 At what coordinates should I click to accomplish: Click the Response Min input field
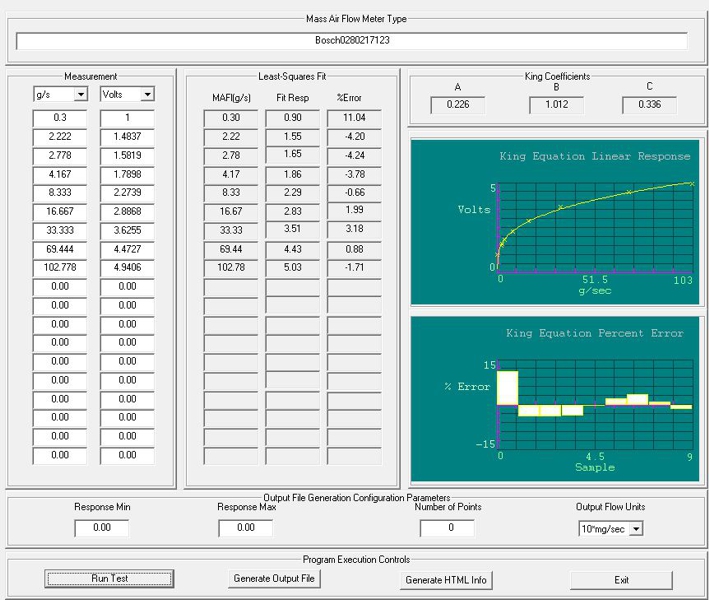101,528
